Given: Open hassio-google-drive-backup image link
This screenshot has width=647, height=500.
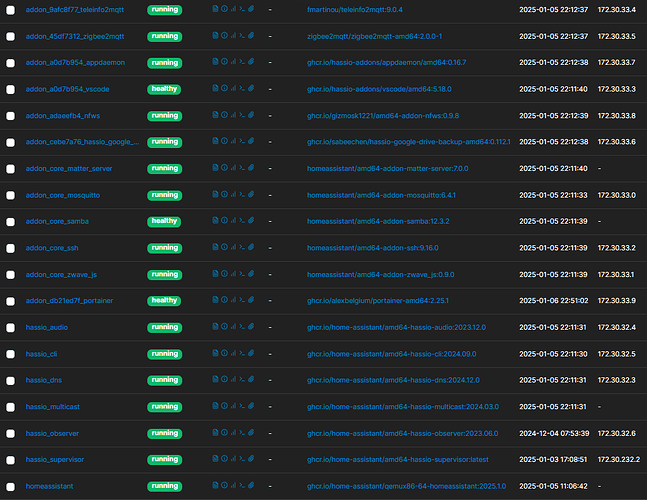Looking at the screenshot, I should (x=409, y=142).
